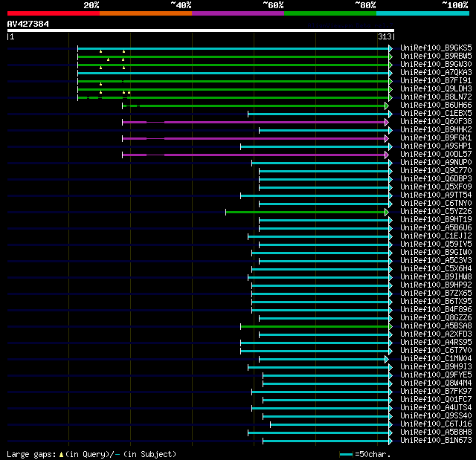Open hit UniRef100_Q9LDH3
The height and width of the screenshot is (460, 476).
tap(436, 89)
